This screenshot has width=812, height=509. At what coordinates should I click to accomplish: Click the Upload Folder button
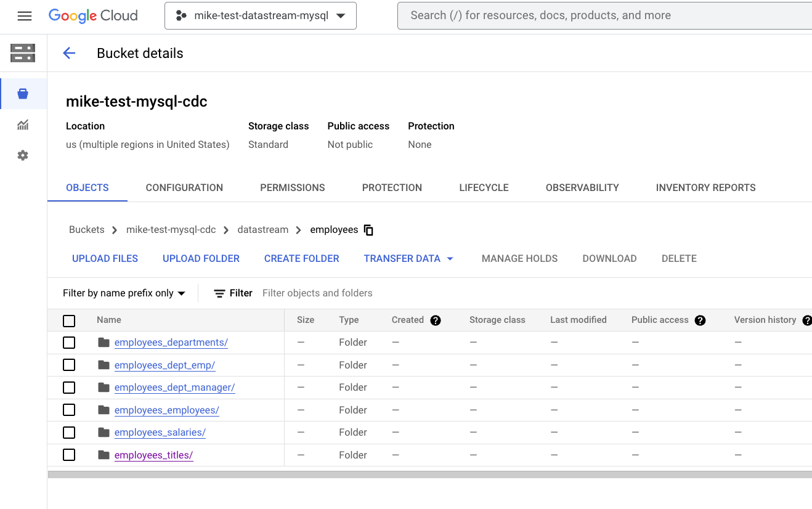pyautogui.click(x=201, y=259)
